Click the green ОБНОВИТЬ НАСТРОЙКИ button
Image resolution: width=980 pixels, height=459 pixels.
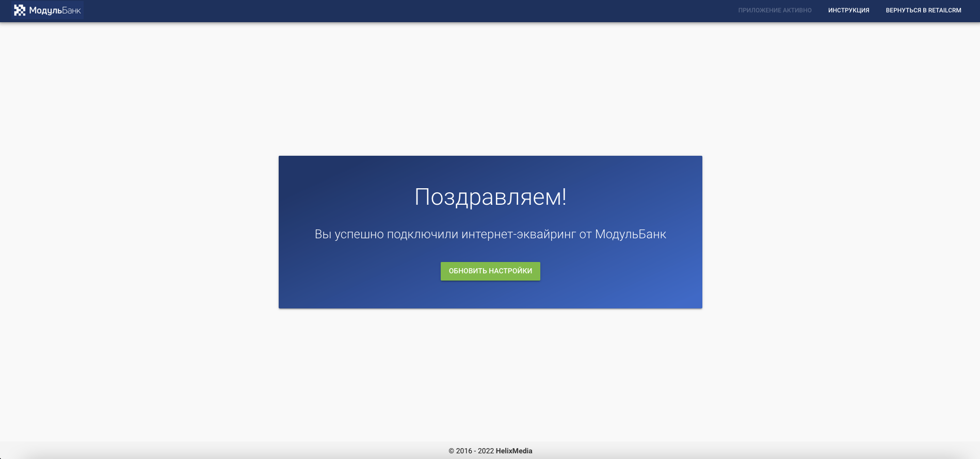coord(490,271)
